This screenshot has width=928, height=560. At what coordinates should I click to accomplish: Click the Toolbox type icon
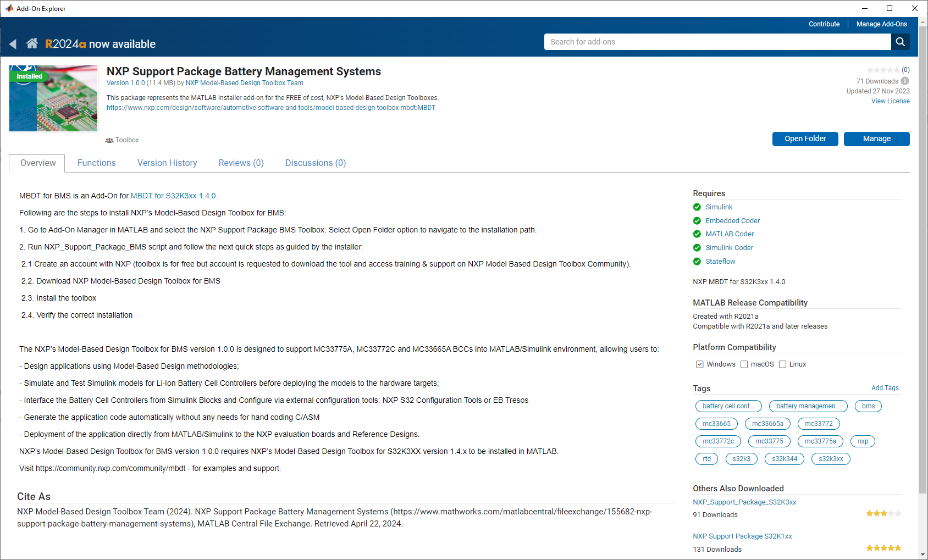pos(109,140)
